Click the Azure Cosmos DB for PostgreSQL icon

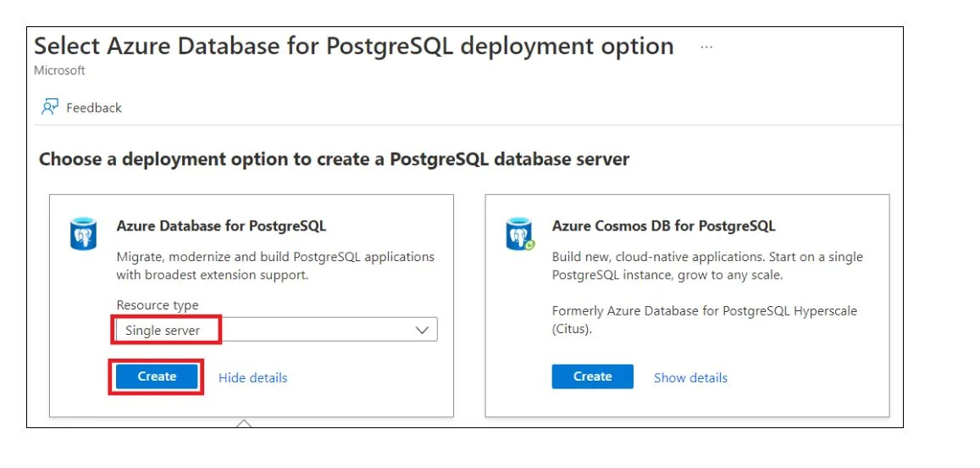click(x=520, y=233)
